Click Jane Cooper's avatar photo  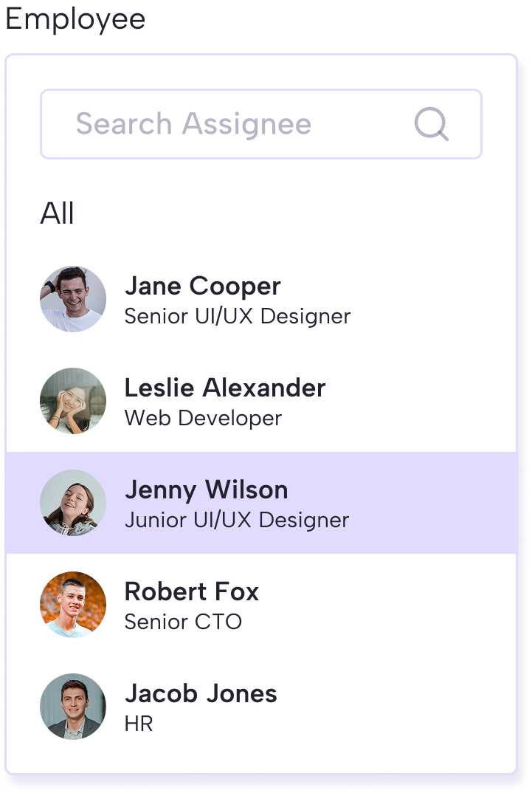coord(73,299)
